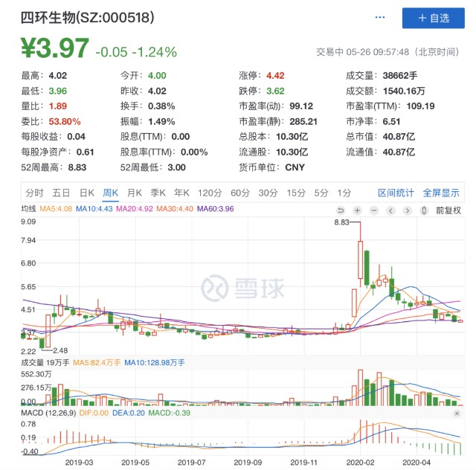The width and height of the screenshot is (476, 470).
Task: Move the chart right with the chevron icon
Action: pyautogui.click(x=408, y=210)
